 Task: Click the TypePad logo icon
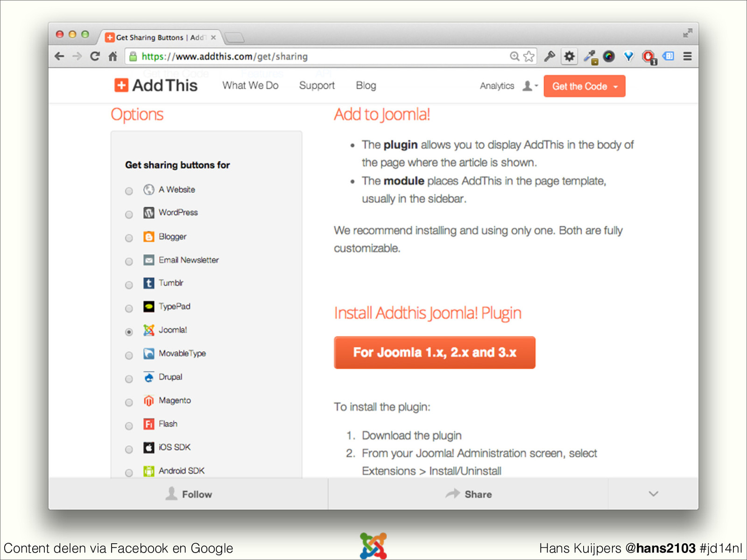148,307
